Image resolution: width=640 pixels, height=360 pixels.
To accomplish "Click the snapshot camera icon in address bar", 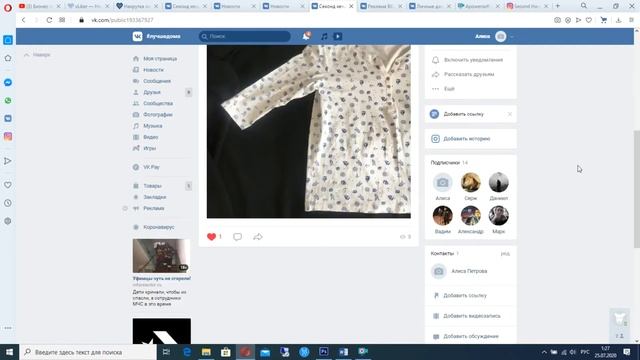I will pyautogui.click(x=558, y=20).
